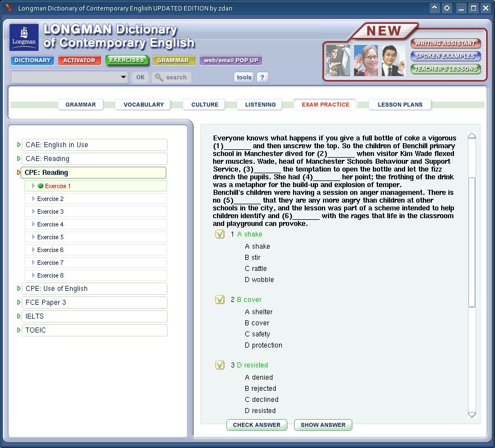Click the student at computer photo
Image resolution: width=495 pixels, height=448 pixels.
pos(338,61)
